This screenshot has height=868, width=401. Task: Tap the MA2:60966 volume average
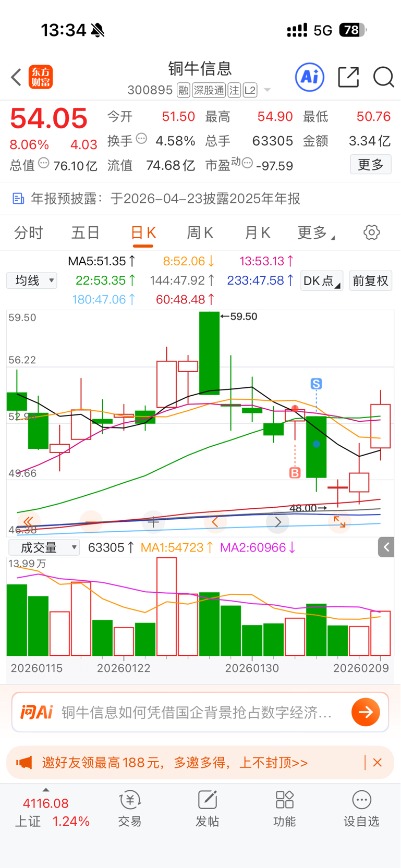(x=258, y=547)
